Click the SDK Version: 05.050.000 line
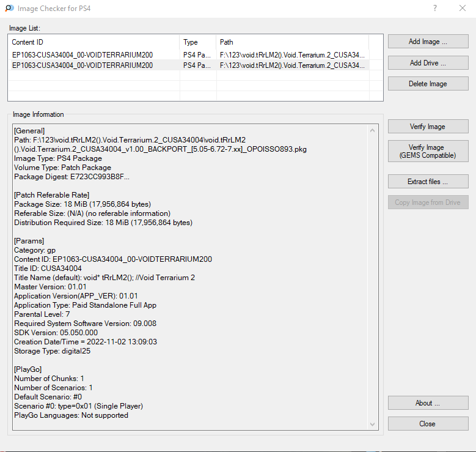476x452 pixels. tap(56, 333)
